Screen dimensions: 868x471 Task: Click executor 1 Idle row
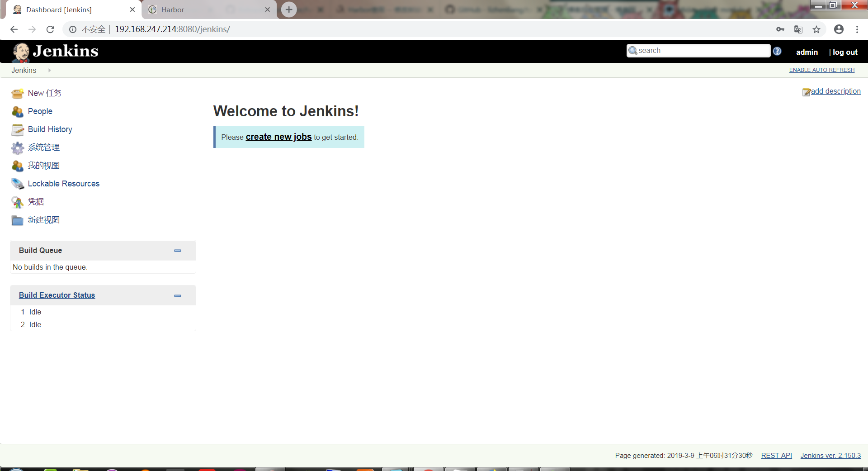coord(103,312)
